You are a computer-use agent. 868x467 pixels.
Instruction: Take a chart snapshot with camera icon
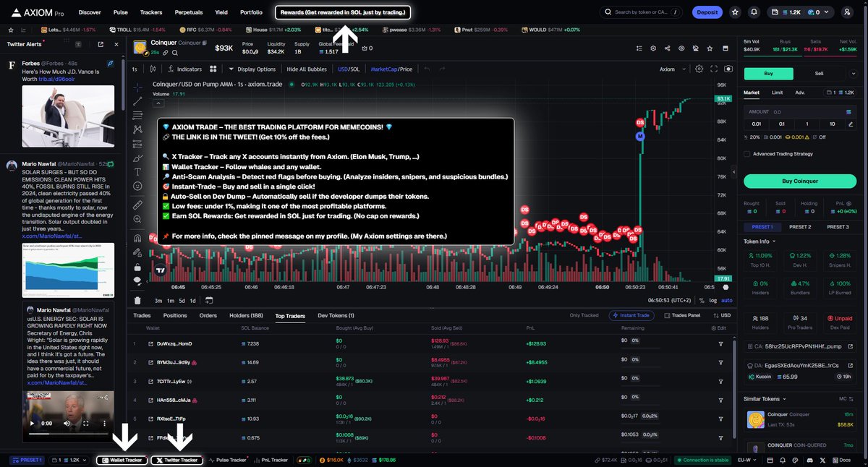(x=728, y=69)
